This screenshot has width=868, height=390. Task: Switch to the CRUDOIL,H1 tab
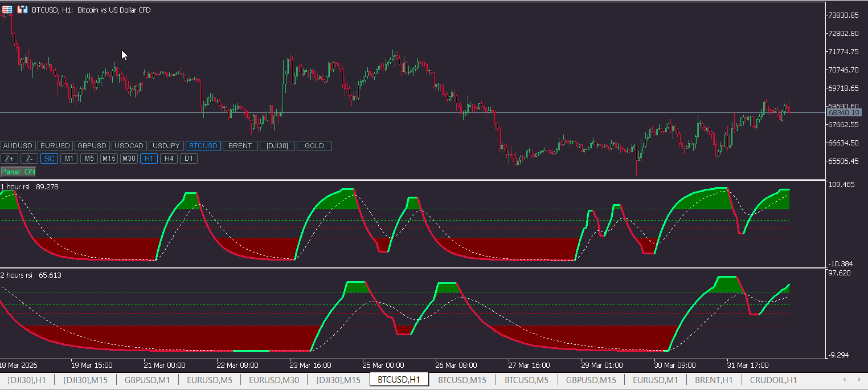point(773,380)
